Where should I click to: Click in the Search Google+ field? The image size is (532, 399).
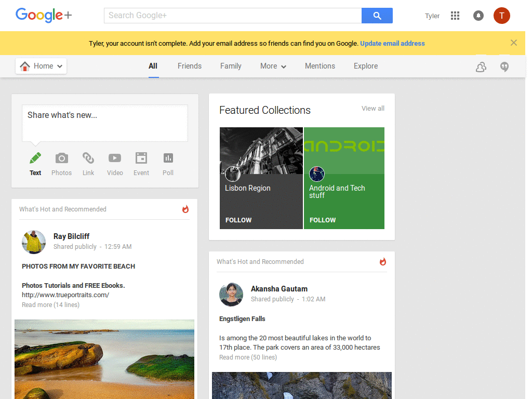(233, 16)
